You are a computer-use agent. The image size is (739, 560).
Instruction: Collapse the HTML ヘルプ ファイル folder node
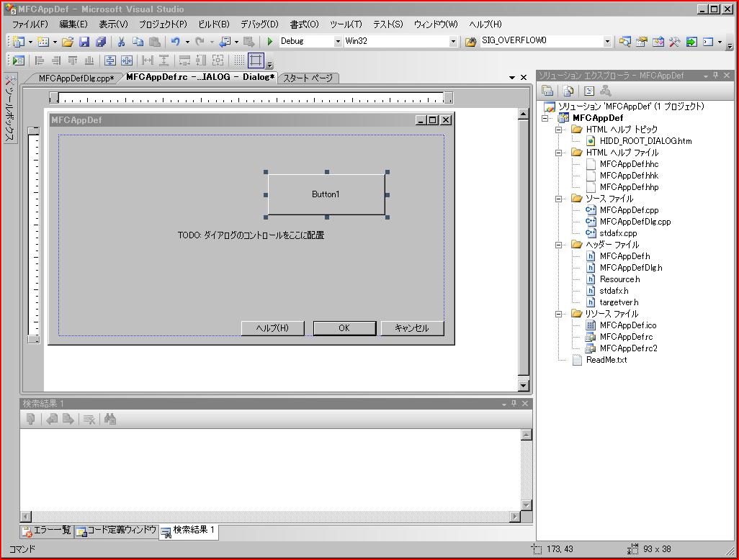[559, 153]
